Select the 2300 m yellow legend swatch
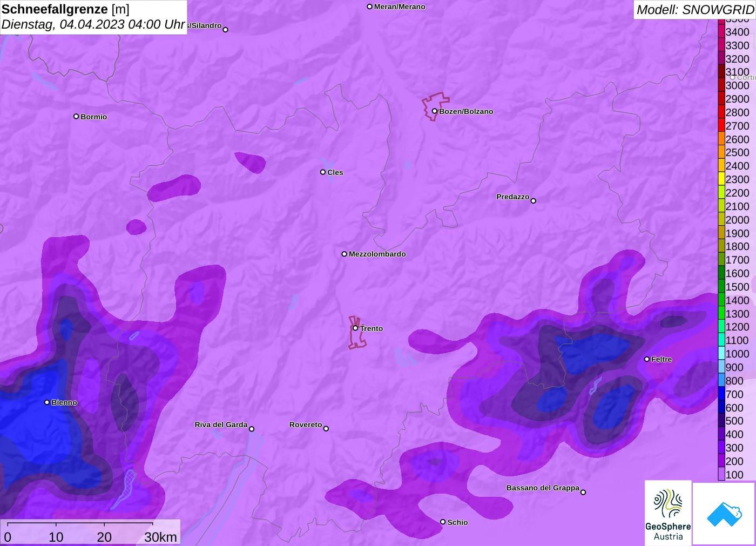Viewport: 756px width, 546px height. pyautogui.click(x=721, y=179)
